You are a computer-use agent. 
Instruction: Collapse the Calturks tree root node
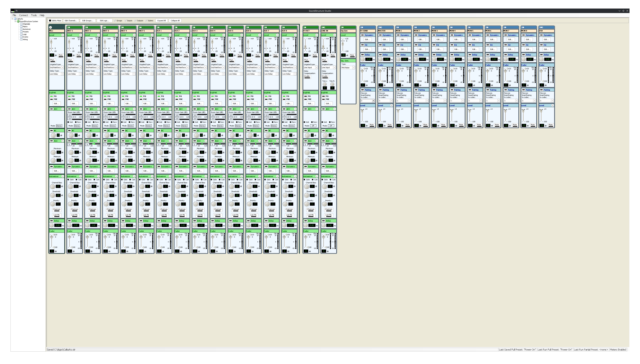12,19
